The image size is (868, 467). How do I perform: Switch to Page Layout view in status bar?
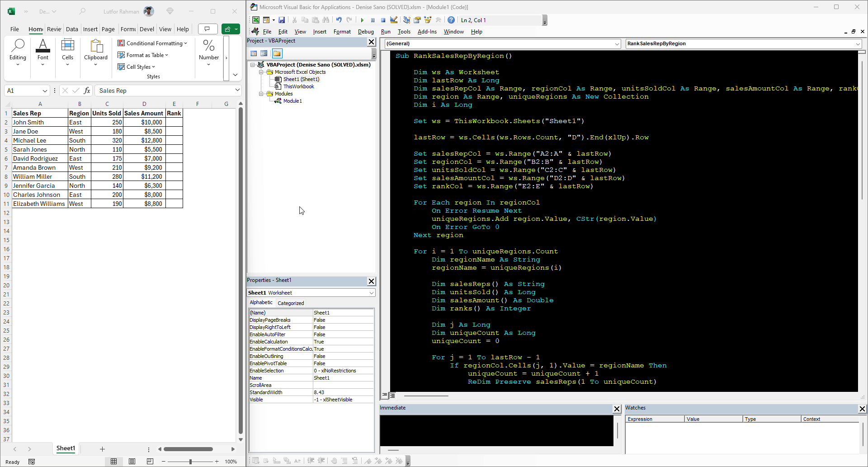click(x=132, y=462)
